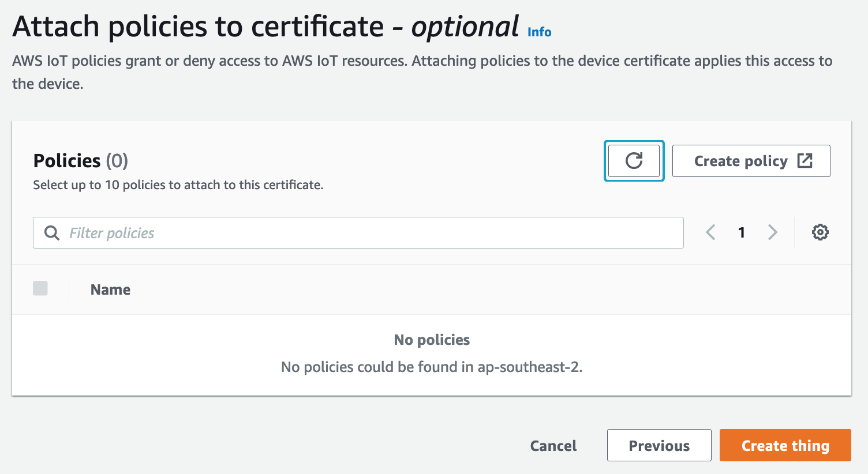Click the Create policy button label
Screen dimensions: 868x474
[x=740, y=161]
